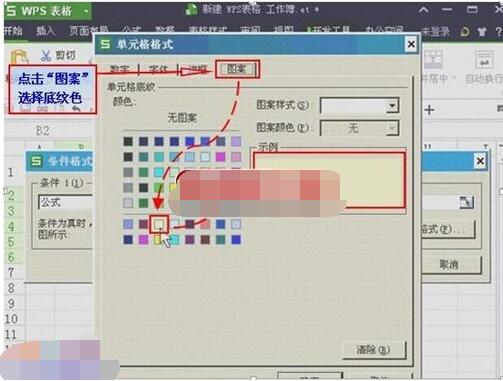Pick the navy swatch starting bottom row
Viewport: 503px width, 381px height.
click(x=128, y=239)
